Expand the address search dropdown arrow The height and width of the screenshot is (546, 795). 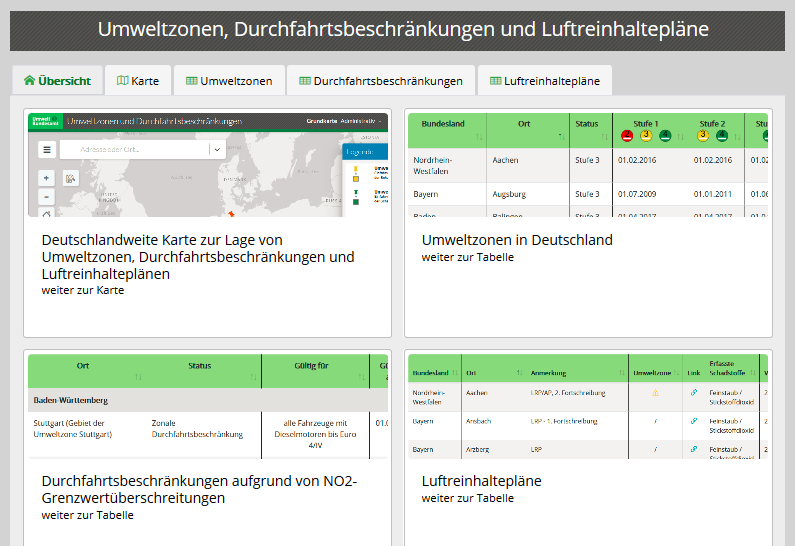coord(216,150)
